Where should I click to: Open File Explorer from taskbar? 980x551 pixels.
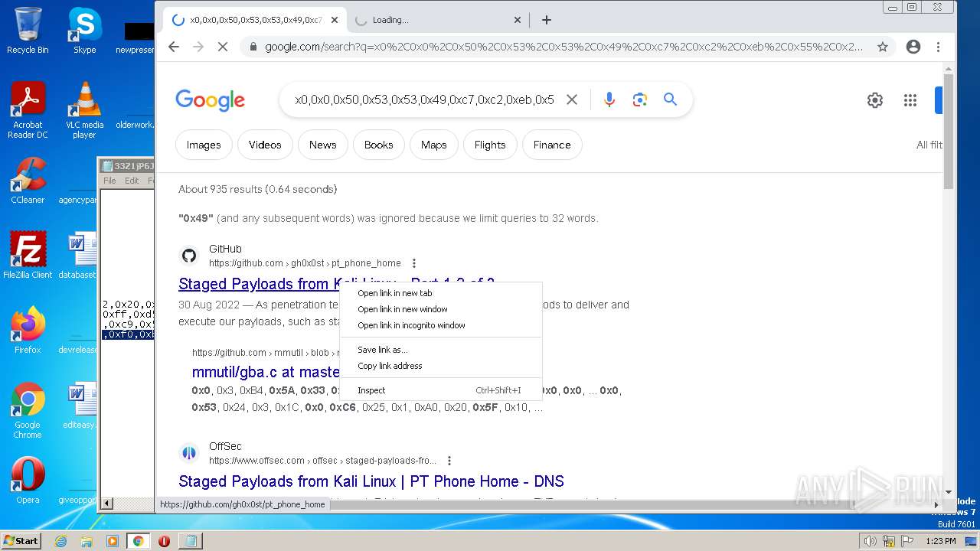pos(87,541)
